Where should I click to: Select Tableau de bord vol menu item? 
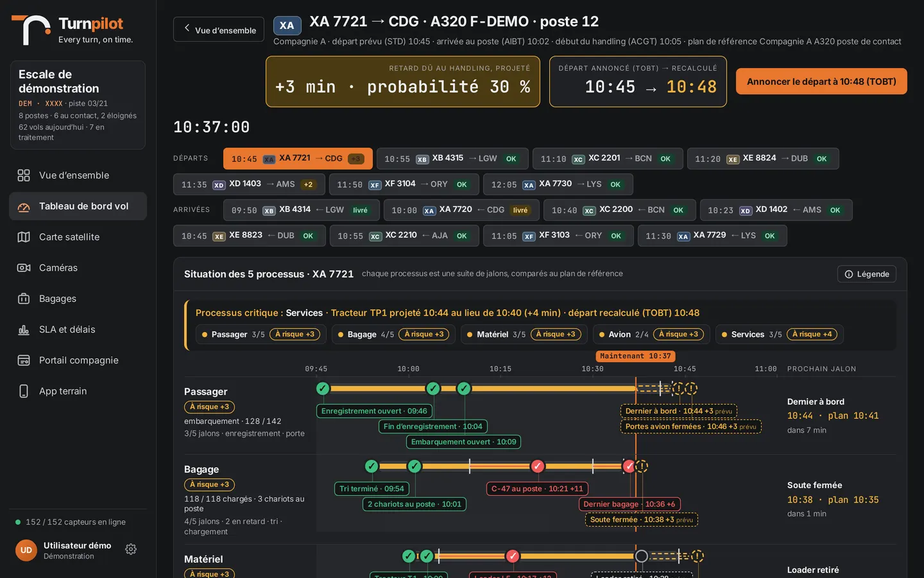point(78,206)
